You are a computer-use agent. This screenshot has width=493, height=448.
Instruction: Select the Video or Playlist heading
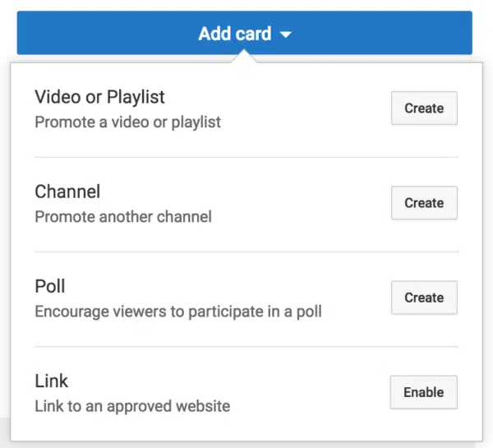tap(99, 97)
